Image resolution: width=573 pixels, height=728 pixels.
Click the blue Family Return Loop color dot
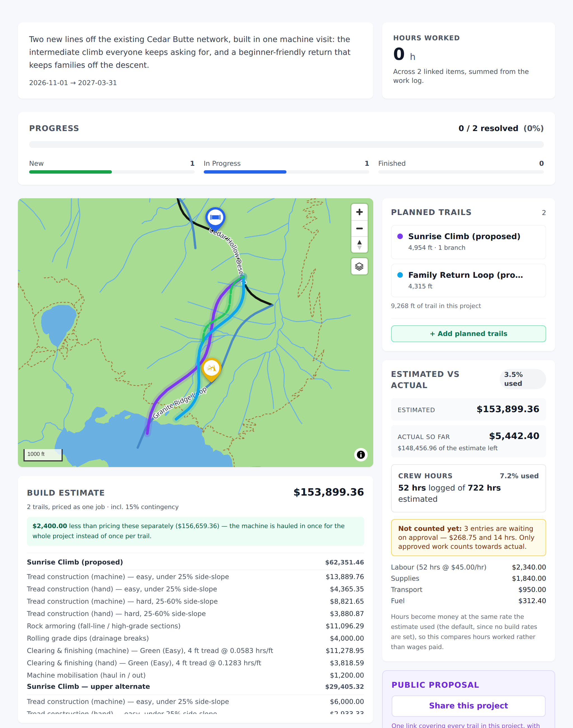pyautogui.click(x=400, y=275)
